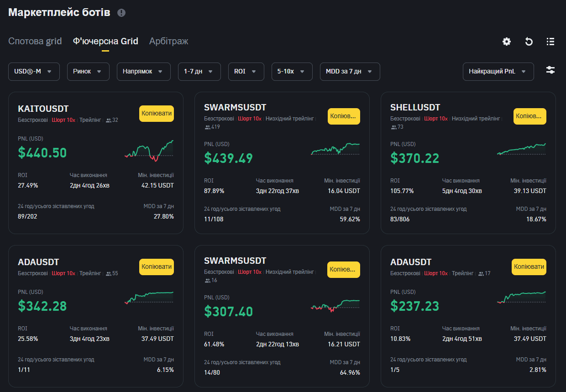Click the 105.77% ROI value
This screenshot has height=392, width=566.
pyautogui.click(x=402, y=191)
